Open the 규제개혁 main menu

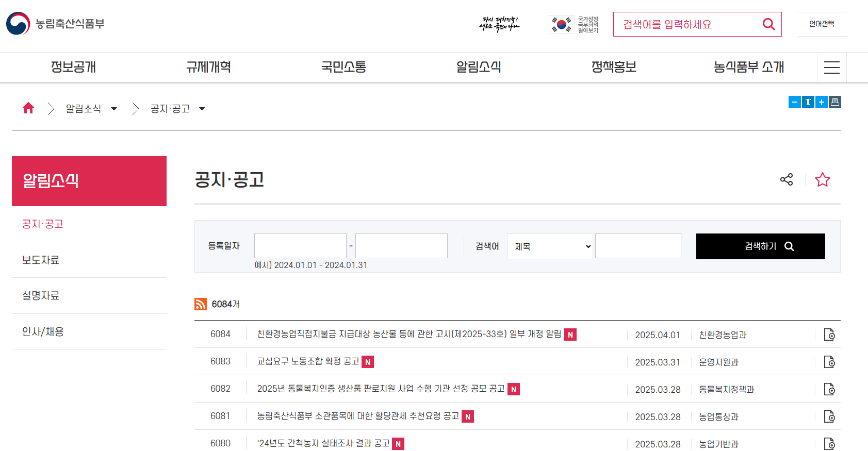pos(208,67)
